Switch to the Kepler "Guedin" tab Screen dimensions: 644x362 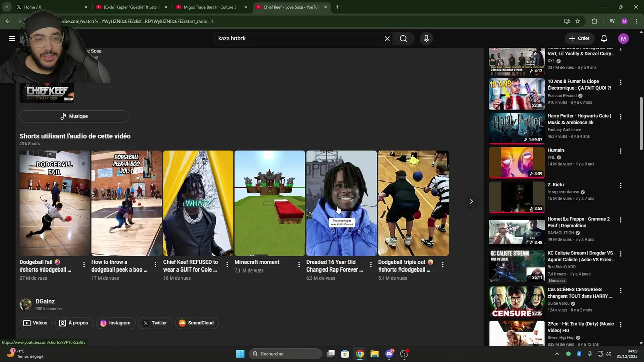click(131, 7)
